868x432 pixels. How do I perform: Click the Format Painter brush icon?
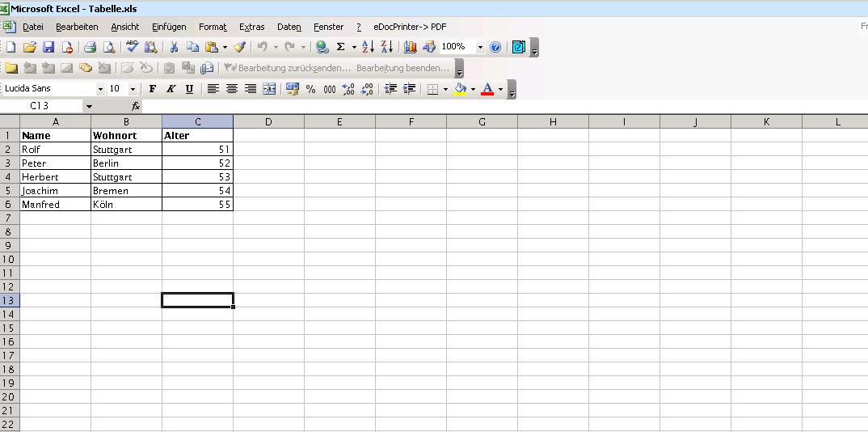[x=239, y=48]
